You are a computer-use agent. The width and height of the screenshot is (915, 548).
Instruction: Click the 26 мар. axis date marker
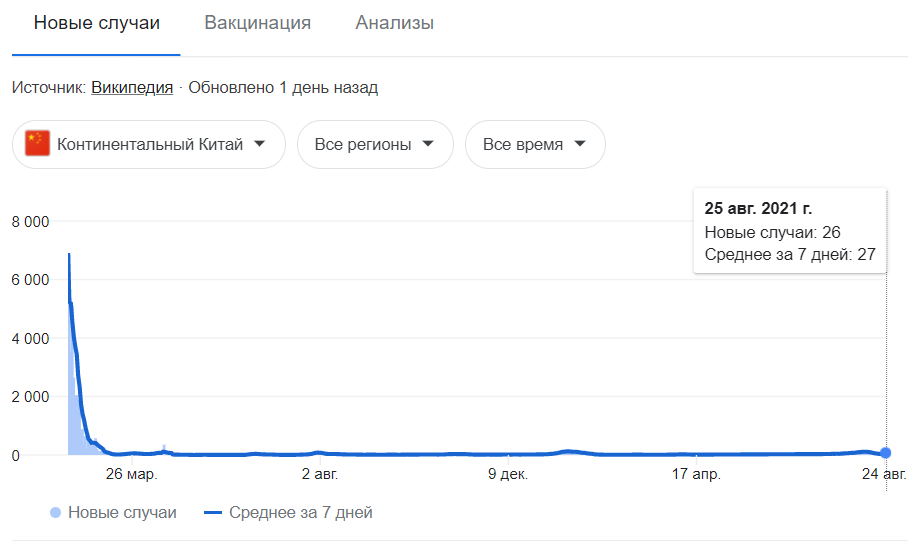click(x=131, y=474)
